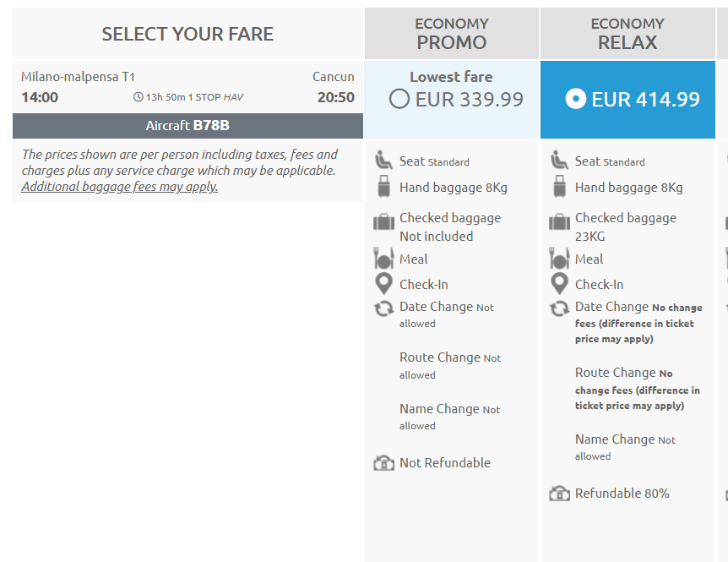Select the Economy Promo EUR 339.99 radio button
This screenshot has height=562, width=728.
[399, 99]
